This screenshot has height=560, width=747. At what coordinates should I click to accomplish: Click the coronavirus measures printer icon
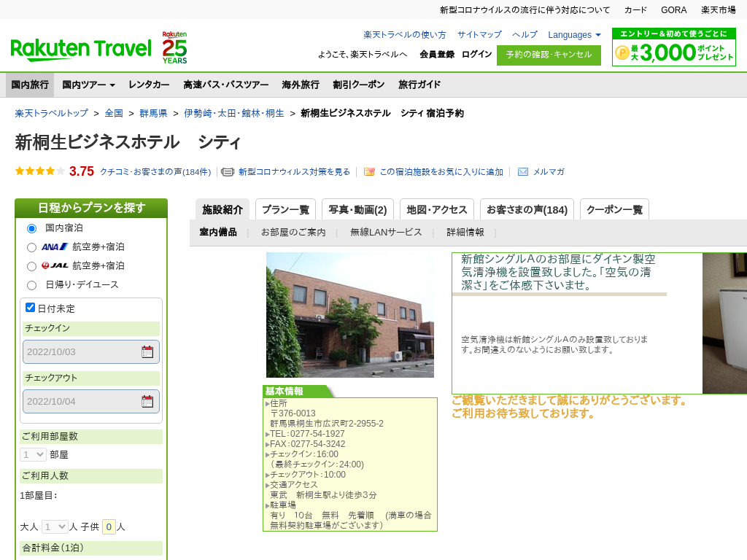(x=228, y=172)
